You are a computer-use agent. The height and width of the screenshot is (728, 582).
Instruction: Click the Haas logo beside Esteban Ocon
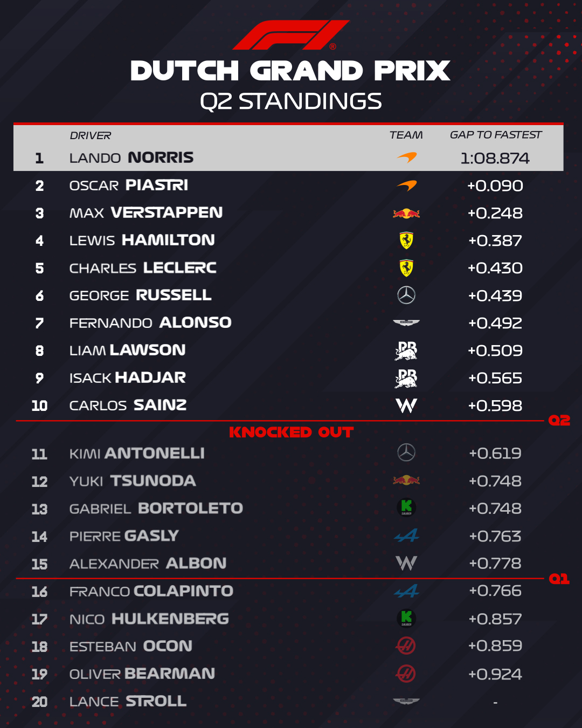click(x=406, y=645)
